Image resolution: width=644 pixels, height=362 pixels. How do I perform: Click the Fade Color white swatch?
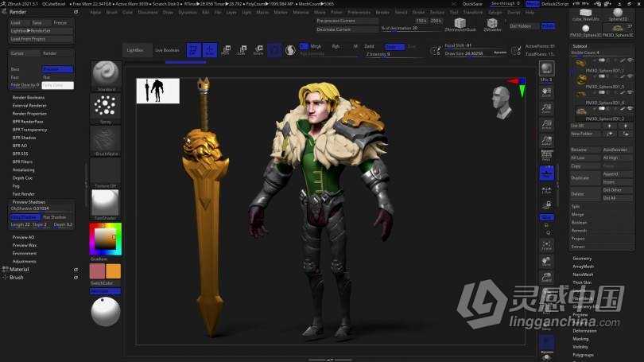click(x=57, y=85)
